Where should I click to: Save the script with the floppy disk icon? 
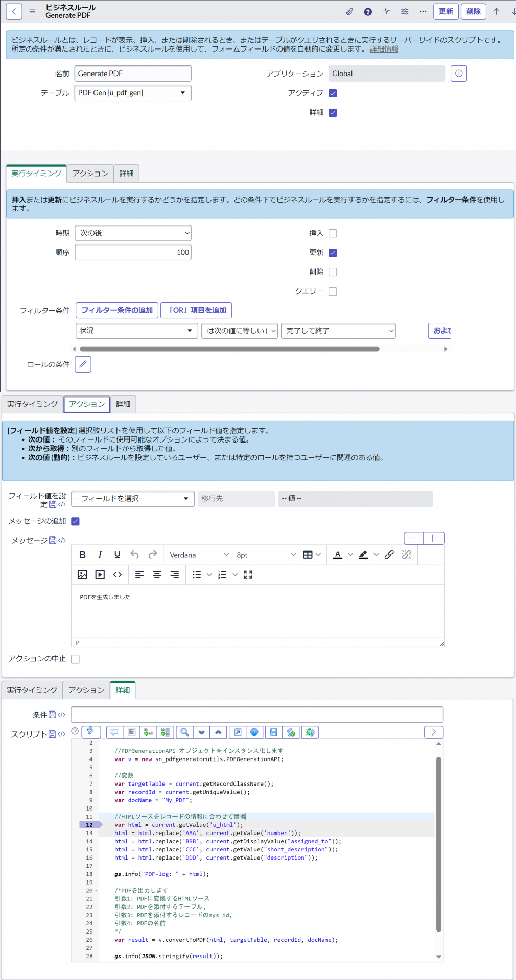tap(273, 732)
